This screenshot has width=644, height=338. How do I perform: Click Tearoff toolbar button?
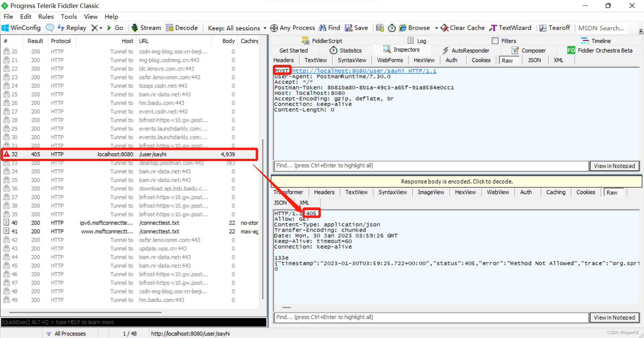pyautogui.click(x=554, y=28)
